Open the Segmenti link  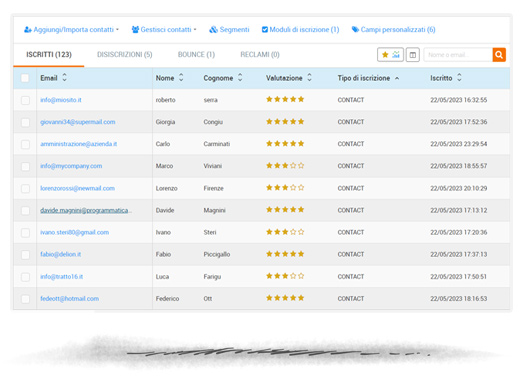click(x=229, y=30)
